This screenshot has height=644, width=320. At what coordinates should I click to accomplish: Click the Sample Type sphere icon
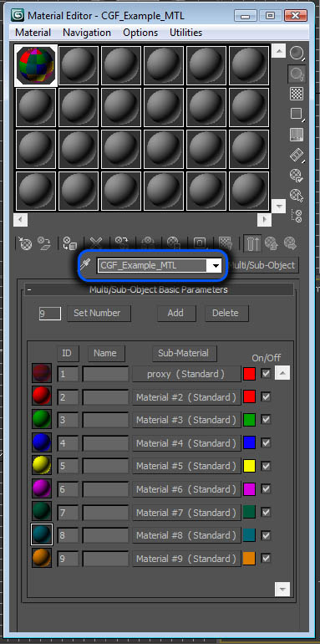297,53
